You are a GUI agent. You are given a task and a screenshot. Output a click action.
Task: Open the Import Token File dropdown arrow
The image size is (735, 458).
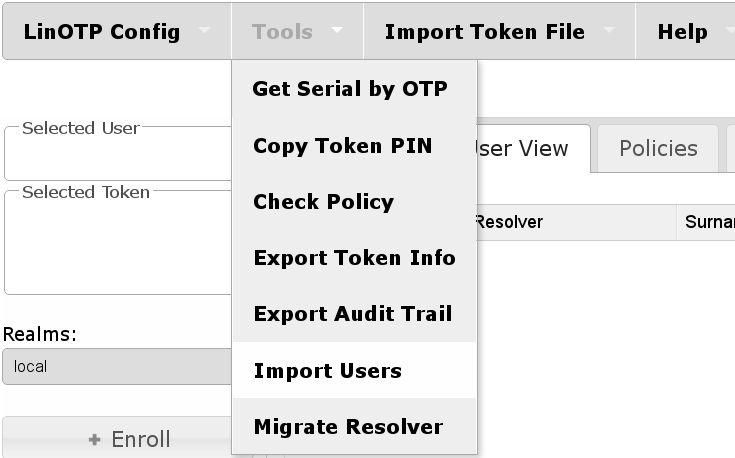pos(609,31)
